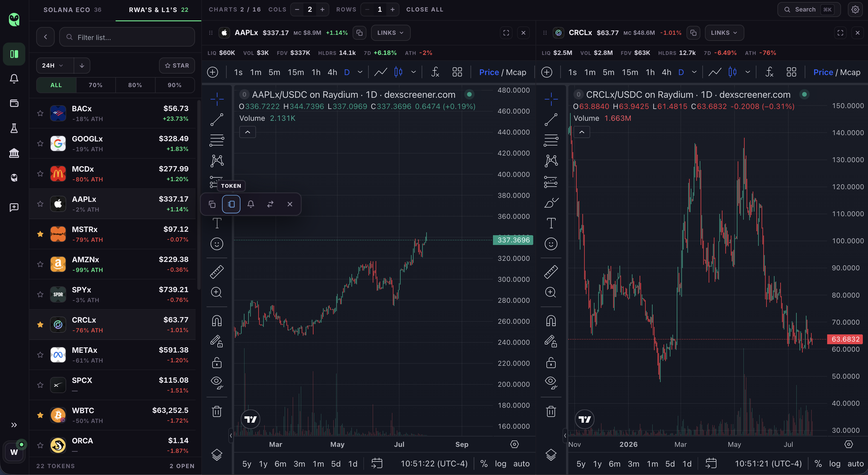The height and width of the screenshot is (475, 868).
Task: Toggle percent scale on AAPLx chart
Action: click(484, 463)
